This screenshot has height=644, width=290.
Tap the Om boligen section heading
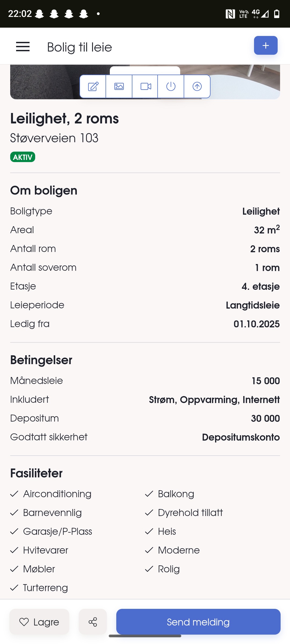44,191
